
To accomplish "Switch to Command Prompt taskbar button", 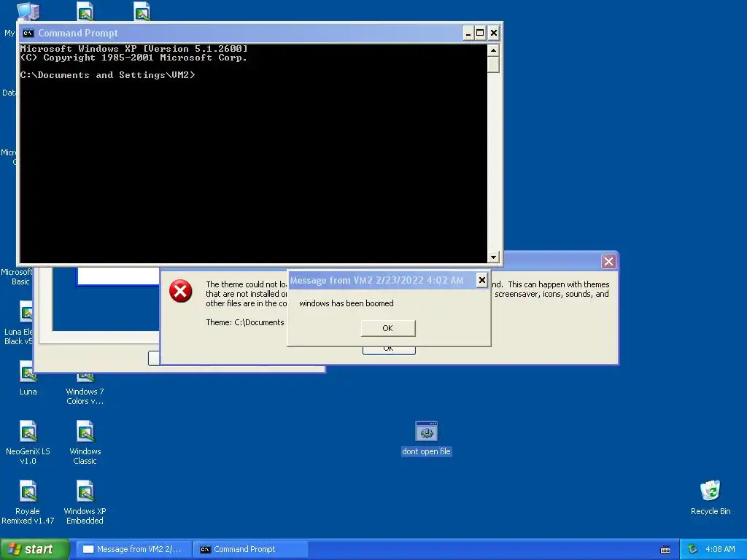I will [x=251, y=549].
